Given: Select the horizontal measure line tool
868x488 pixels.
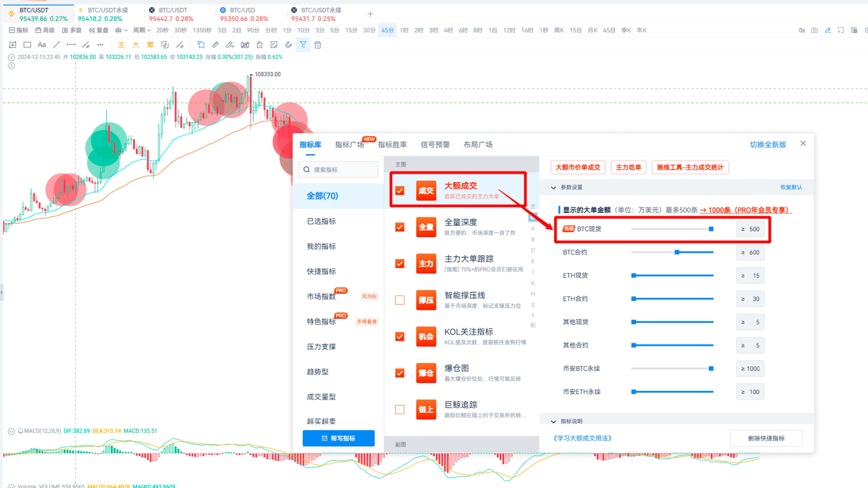Looking at the screenshot, I should point(71,45).
